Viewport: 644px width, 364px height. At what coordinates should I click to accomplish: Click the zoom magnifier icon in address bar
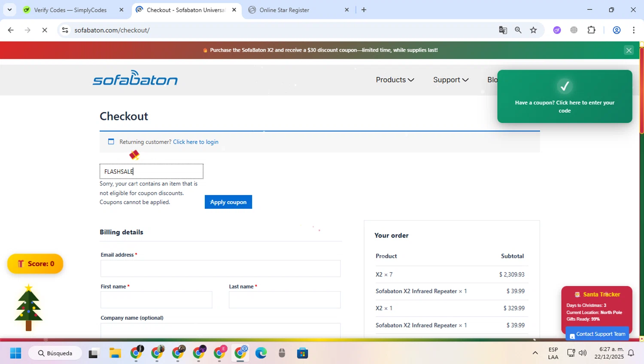pos(518,30)
